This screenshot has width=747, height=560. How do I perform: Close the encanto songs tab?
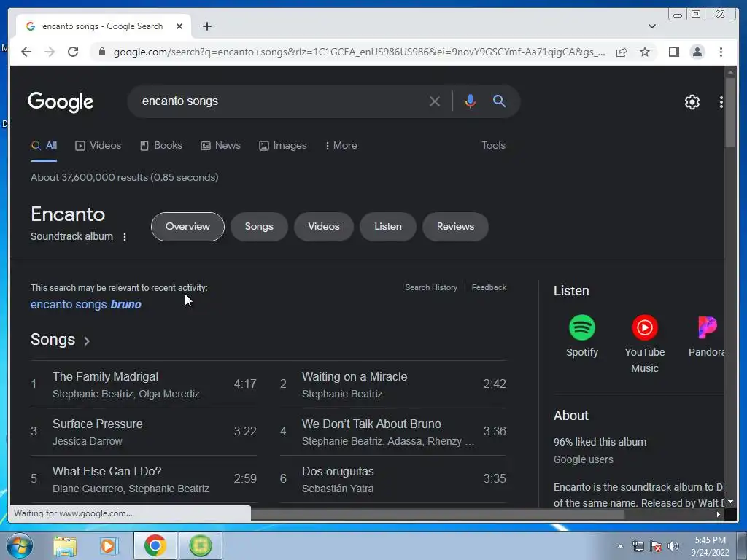point(179,26)
